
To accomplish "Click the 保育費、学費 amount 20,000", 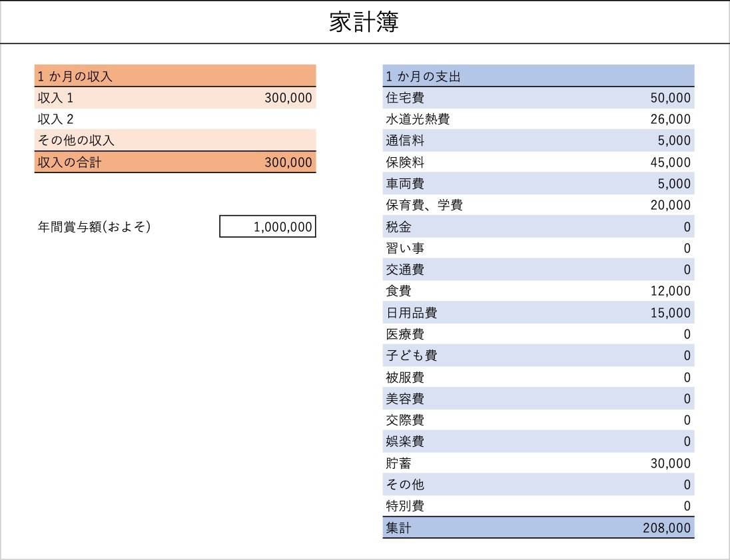I will click(x=671, y=205).
